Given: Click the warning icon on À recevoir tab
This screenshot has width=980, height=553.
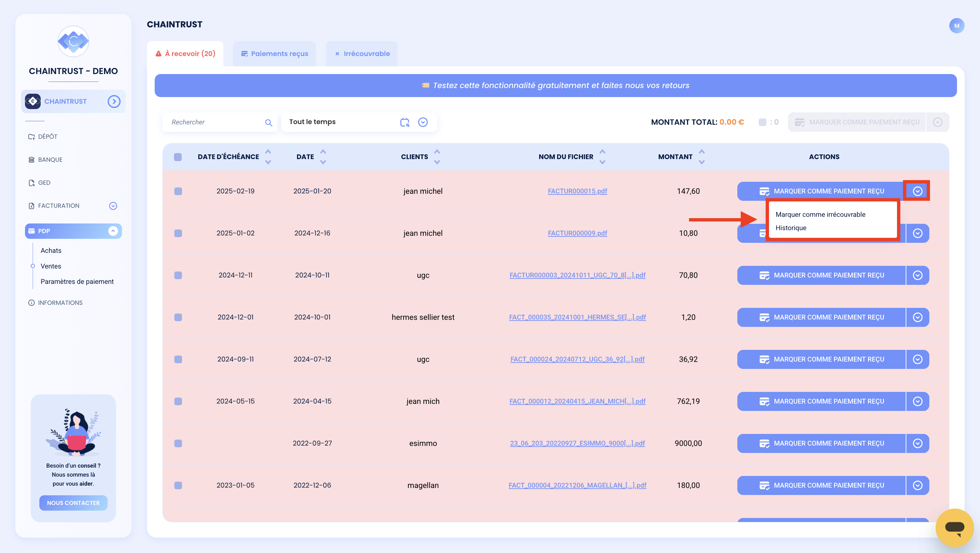Looking at the screenshot, I should coord(159,54).
